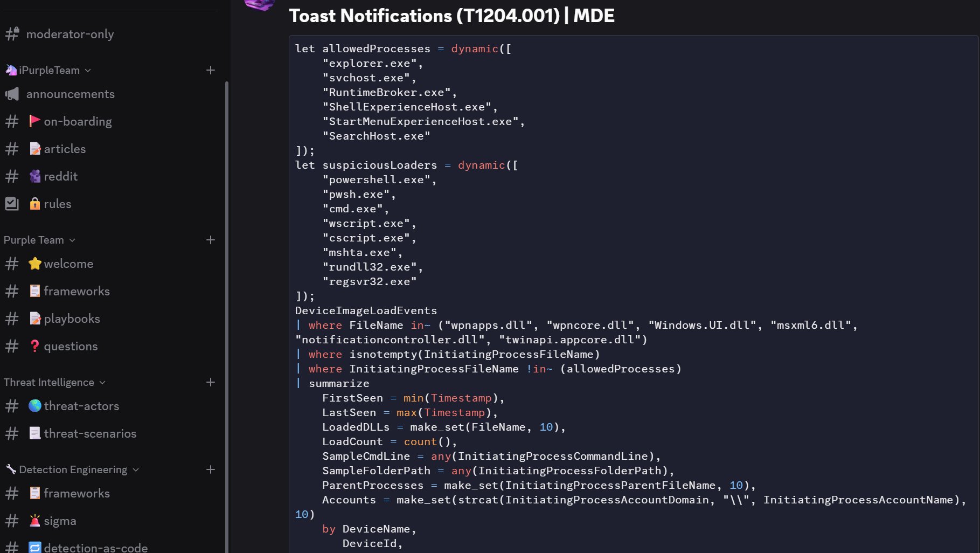Open the sigma channel
This screenshot has height=553, width=980.
60,521
